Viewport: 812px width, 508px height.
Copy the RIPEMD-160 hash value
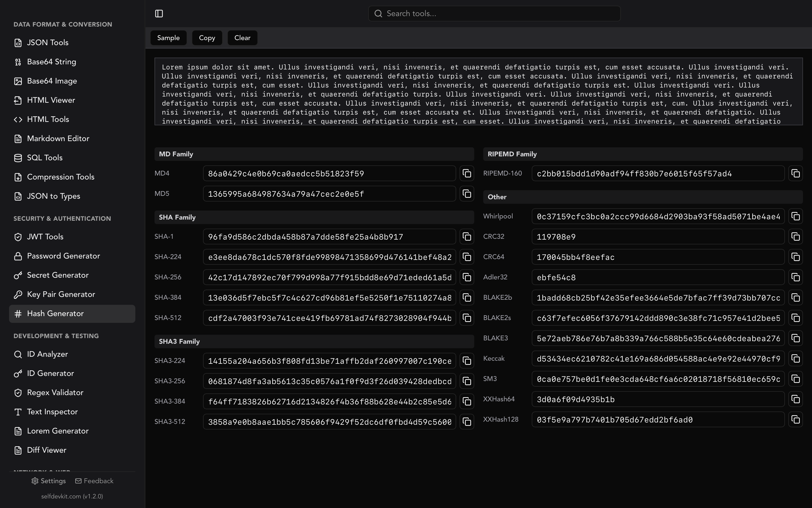tap(796, 173)
